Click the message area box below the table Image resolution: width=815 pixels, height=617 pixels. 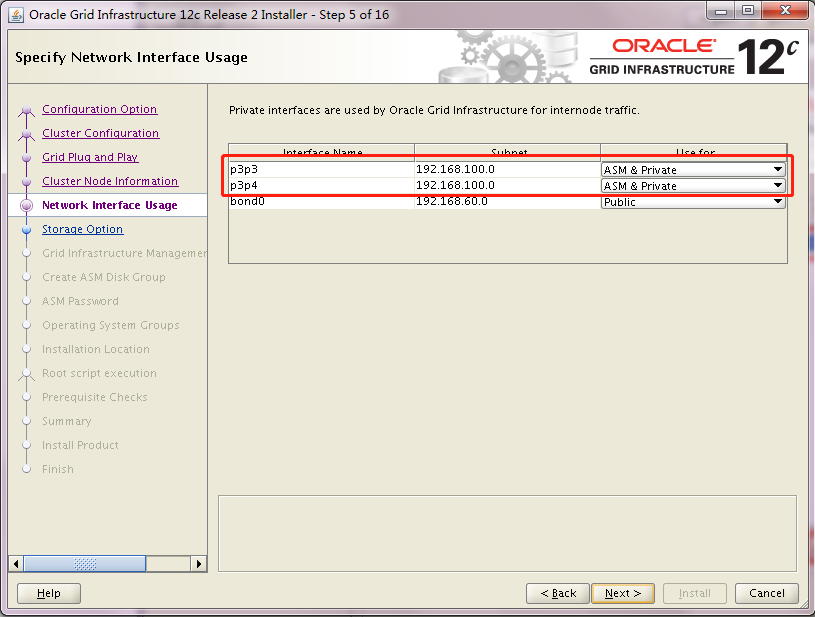tap(507, 533)
